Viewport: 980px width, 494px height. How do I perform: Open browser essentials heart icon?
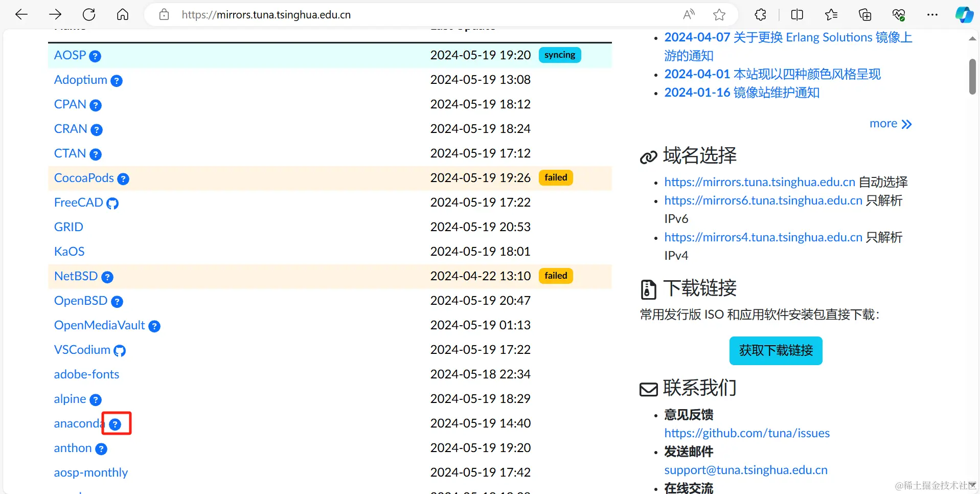(x=899, y=14)
